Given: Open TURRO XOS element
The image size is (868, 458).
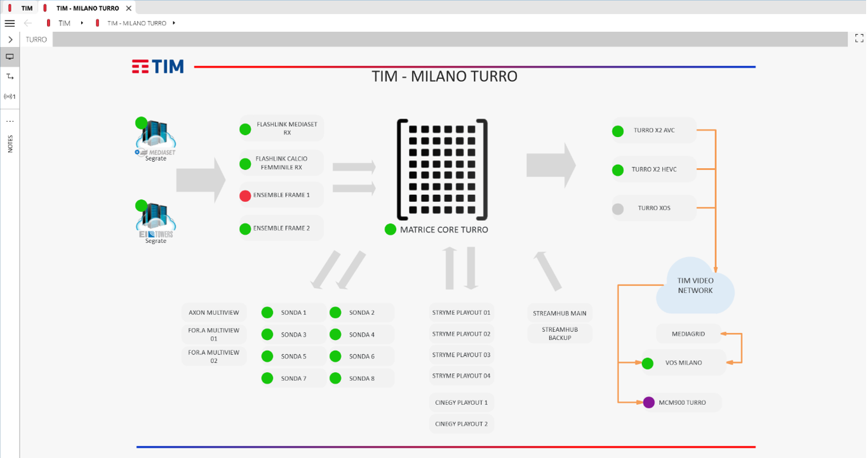Looking at the screenshot, I should pos(653,209).
